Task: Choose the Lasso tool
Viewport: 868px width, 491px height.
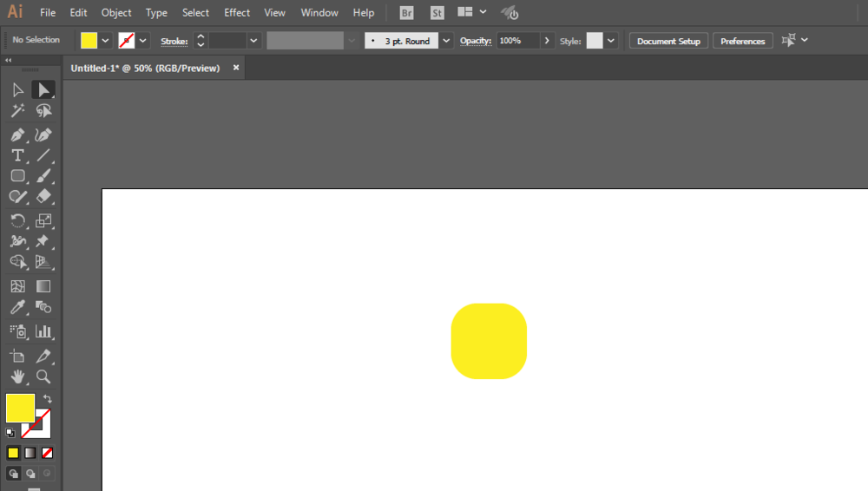Action: (43, 111)
